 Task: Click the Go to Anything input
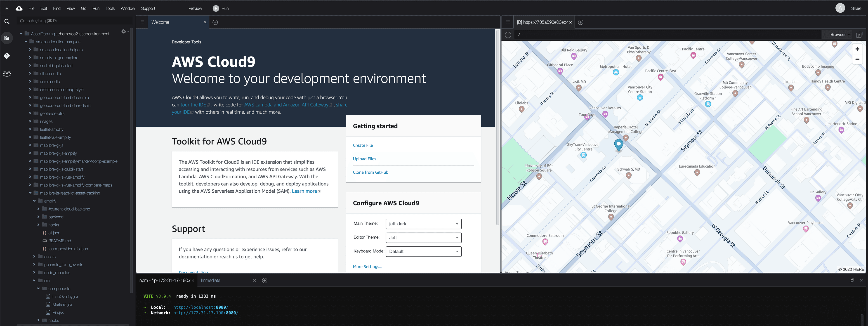(x=74, y=21)
